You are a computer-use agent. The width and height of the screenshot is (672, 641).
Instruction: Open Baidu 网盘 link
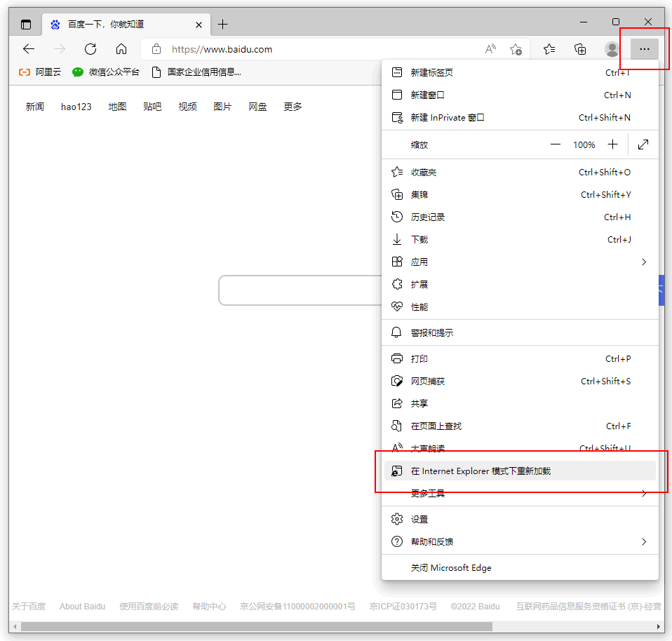click(x=257, y=107)
